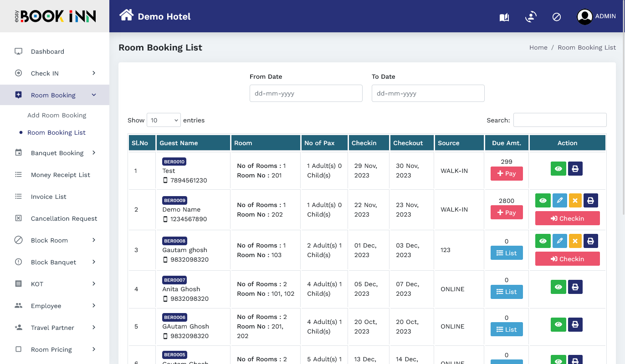The image size is (625, 364).
Task: Print booking BER0010 using printer icon
Action: tap(575, 169)
